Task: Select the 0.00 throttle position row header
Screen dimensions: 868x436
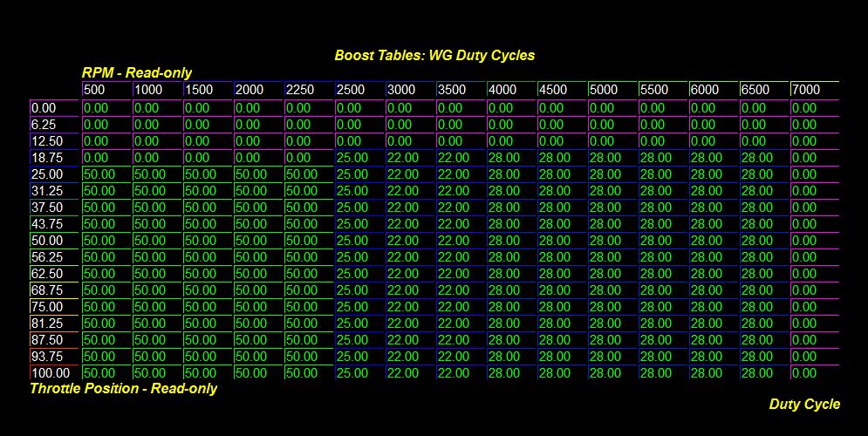Action: [54, 108]
